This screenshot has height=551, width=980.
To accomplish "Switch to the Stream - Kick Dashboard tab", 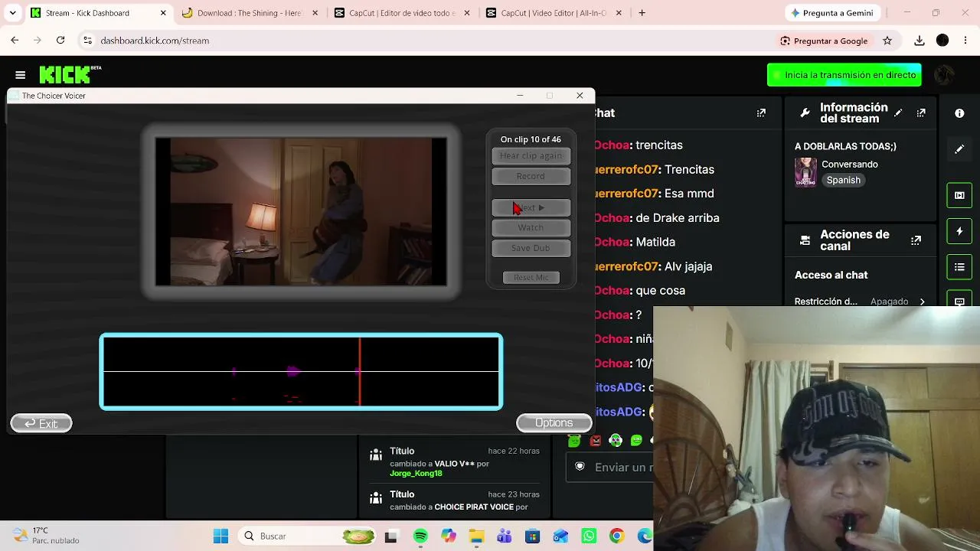I will [98, 13].
